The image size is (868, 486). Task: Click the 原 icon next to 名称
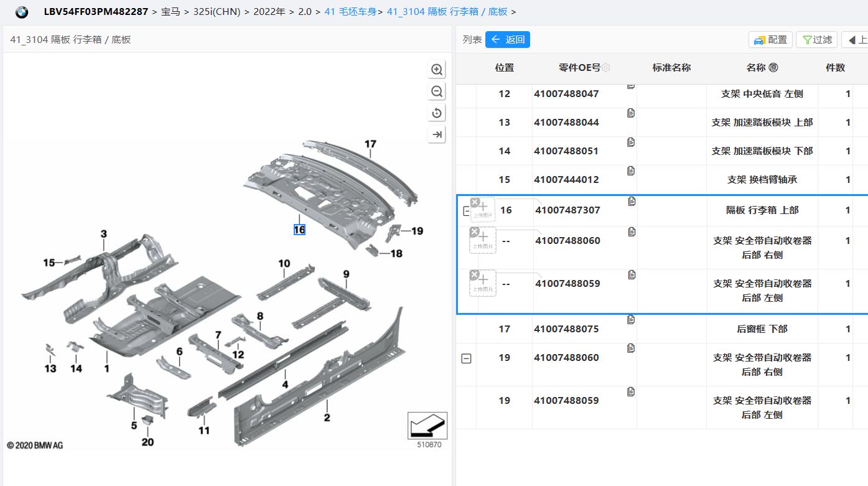coord(773,68)
